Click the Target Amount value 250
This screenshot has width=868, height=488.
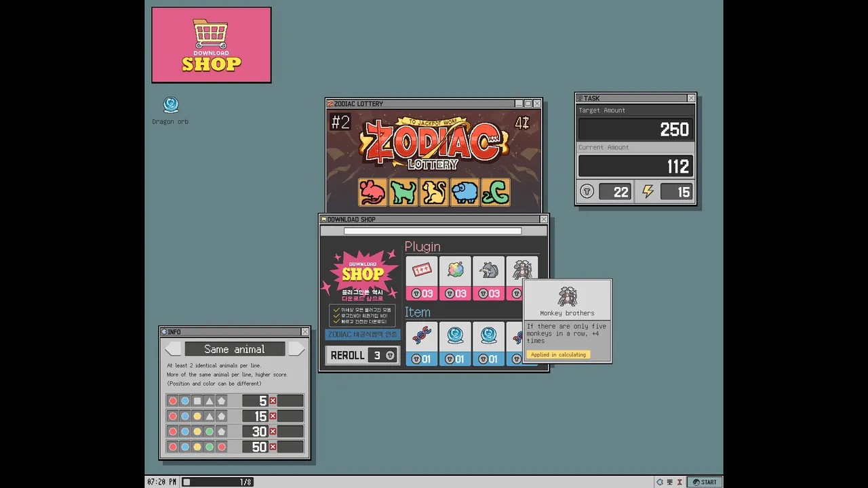point(635,129)
